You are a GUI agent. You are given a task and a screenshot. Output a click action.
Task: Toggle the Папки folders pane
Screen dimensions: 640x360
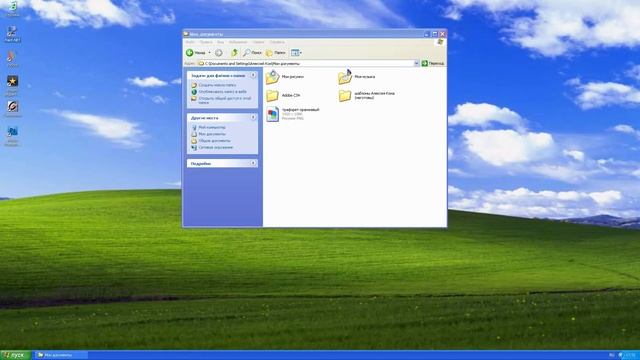tap(276, 53)
